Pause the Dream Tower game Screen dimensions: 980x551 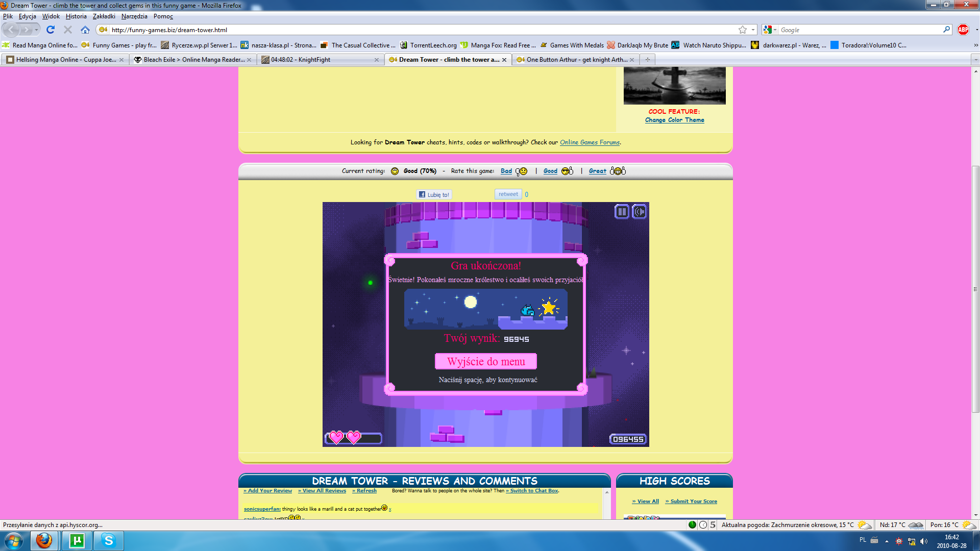622,211
